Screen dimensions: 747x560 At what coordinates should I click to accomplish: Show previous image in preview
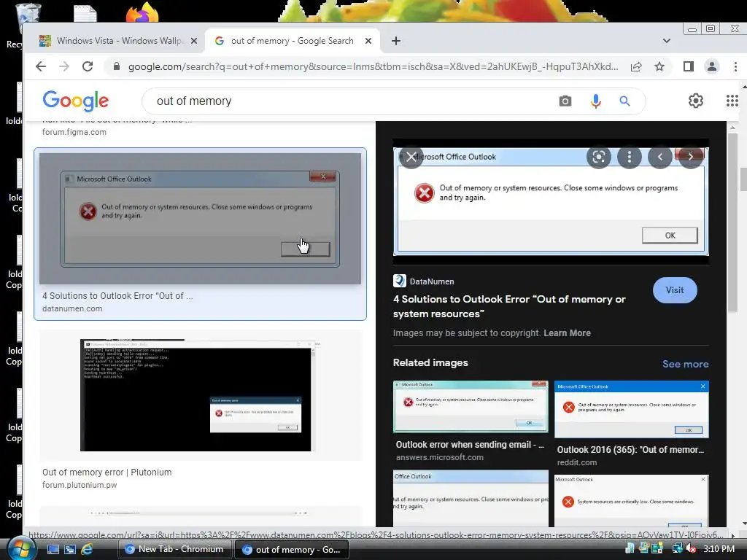pyautogui.click(x=659, y=157)
